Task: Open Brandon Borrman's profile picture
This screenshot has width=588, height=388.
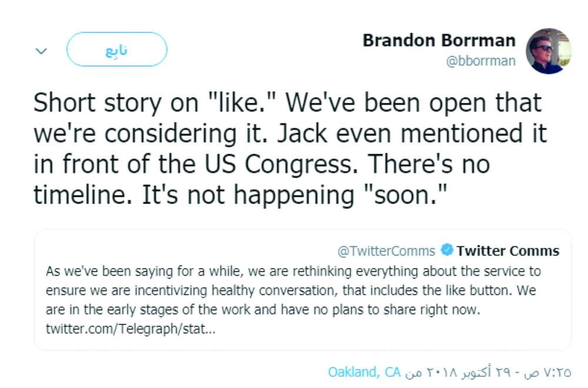Action: tap(548, 51)
